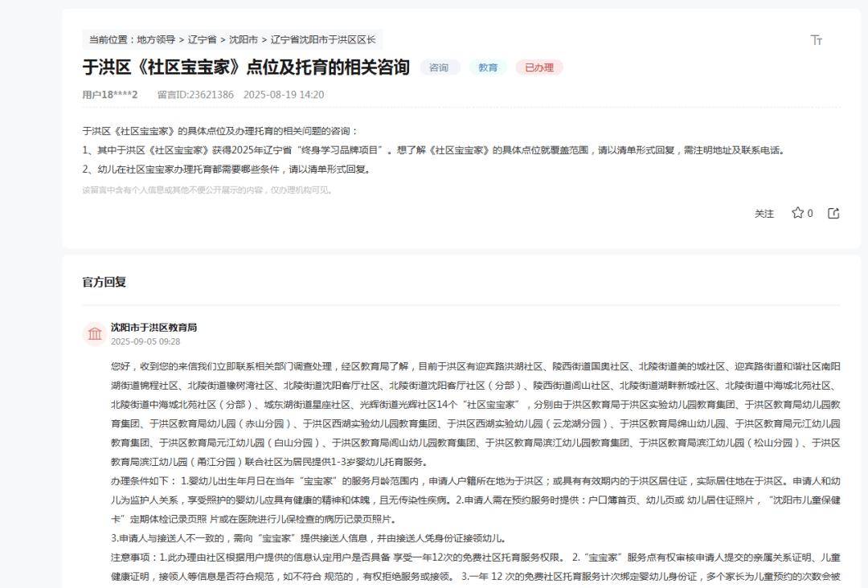Click the font size adjustment icon

tap(817, 40)
